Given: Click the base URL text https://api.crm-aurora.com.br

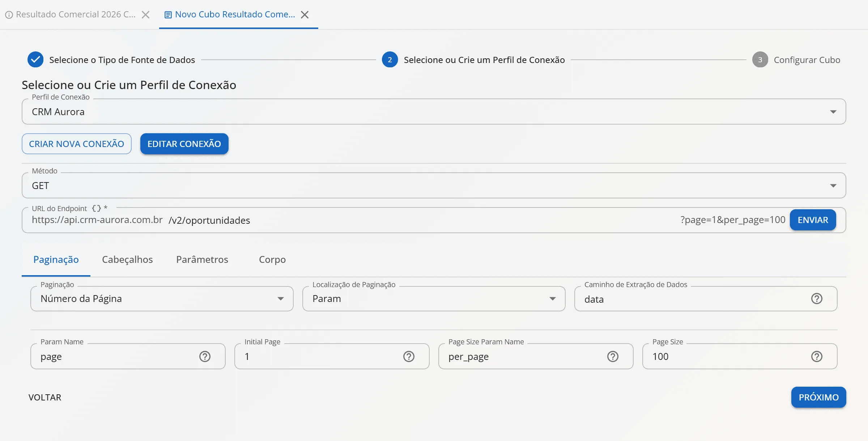Looking at the screenshot, I should 97,220.
